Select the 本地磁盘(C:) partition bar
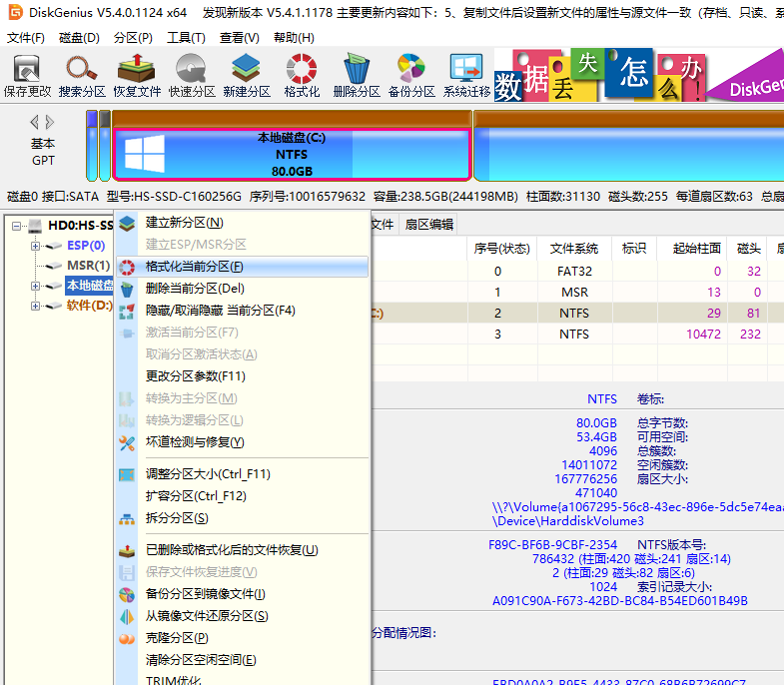Image resolution: width=784 pixels, height=685 pixels. pos(292,155)
